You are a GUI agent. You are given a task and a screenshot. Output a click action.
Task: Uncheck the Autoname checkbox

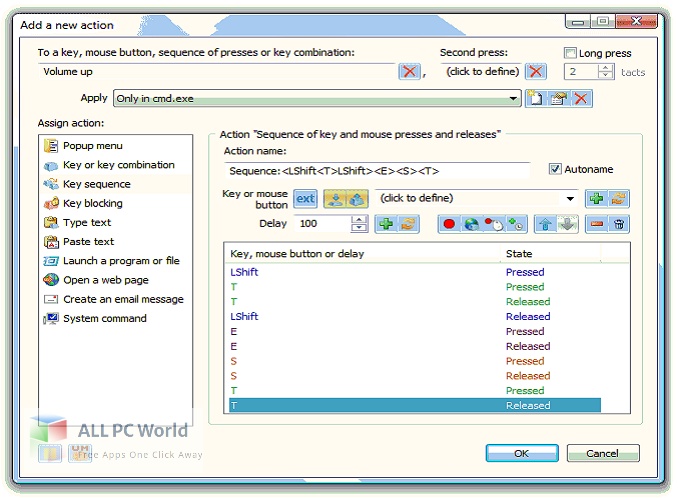click(x=555, y=169)
